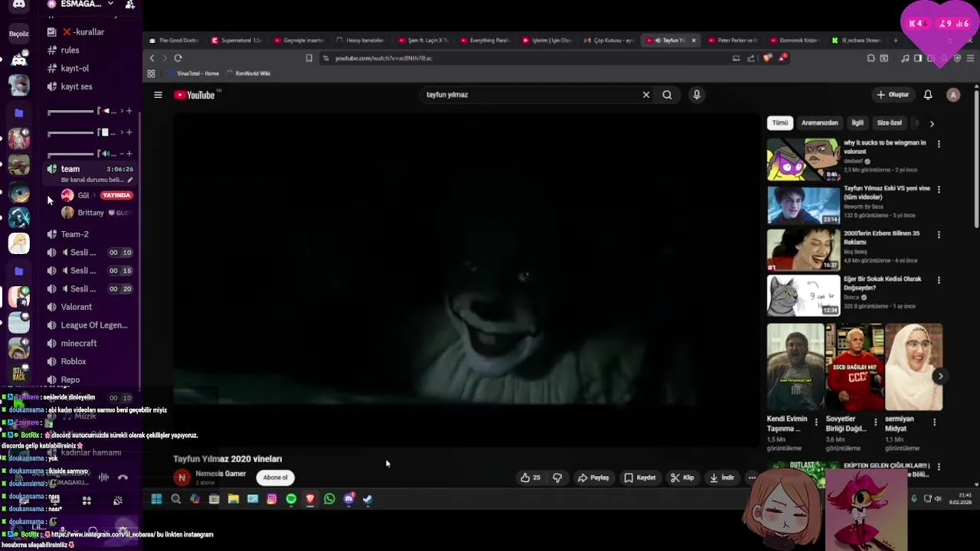
Task: Select the Tümü filter chip
Action: point(779,123)
